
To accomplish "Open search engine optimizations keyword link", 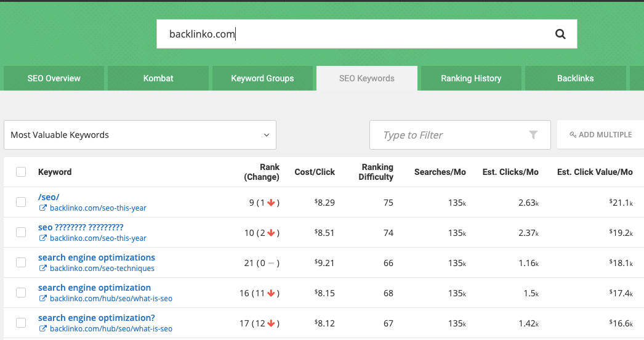I will pyautogui.click(x=97, y=257).
